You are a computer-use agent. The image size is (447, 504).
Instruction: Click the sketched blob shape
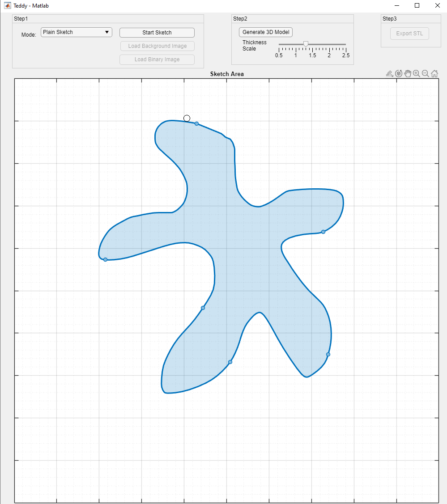pos(246,246)
